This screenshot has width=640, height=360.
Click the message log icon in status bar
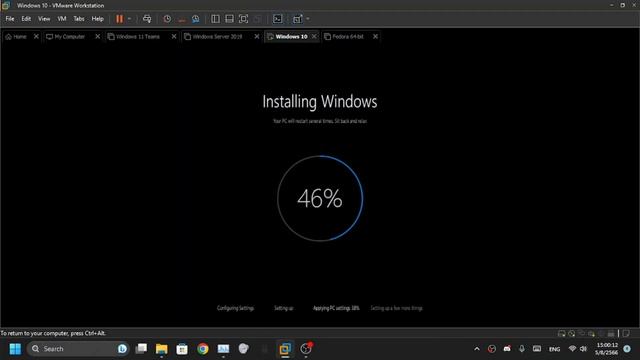point(626,333)
